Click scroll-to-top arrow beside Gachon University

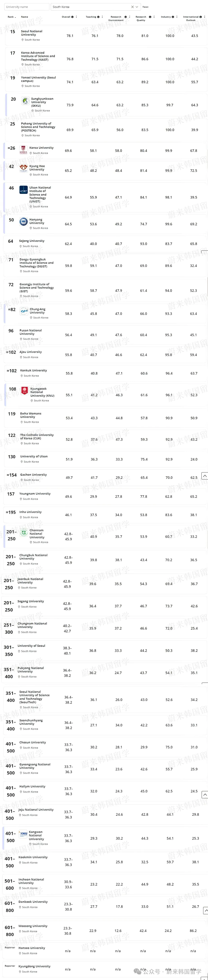(x=205, y=476)
